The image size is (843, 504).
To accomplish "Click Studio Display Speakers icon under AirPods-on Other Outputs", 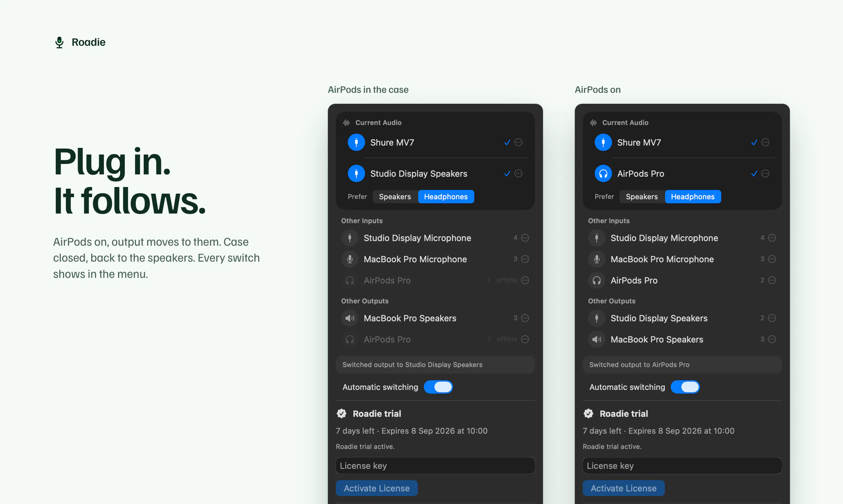I will (597, 318).
